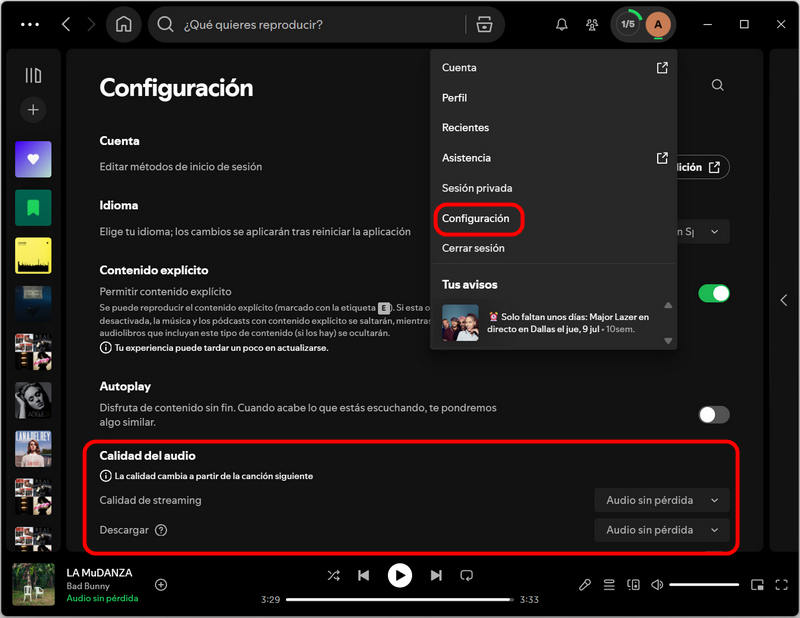The width and height of the screenshot is (800, 618).
Task: Go forward with the right arrow
Action: tap(91, 24)
